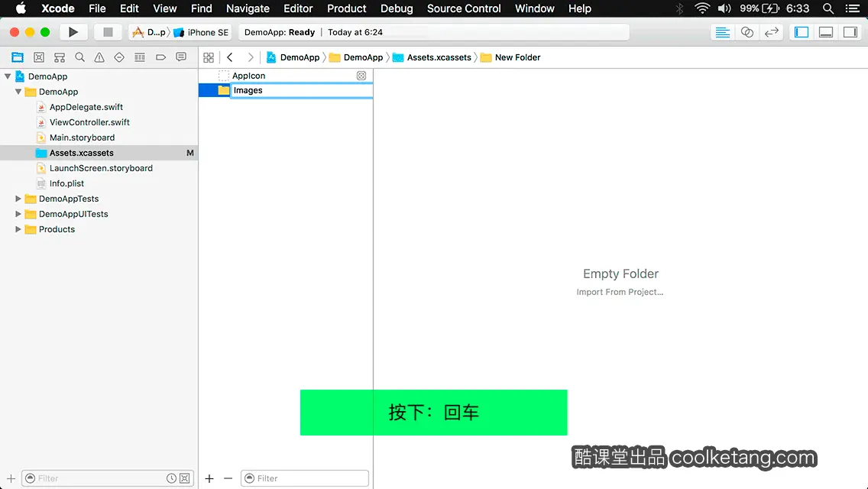Viewport: 868px width, 489px height.
Task: Collapse the DemoApp project root
Action: (8, 76)
